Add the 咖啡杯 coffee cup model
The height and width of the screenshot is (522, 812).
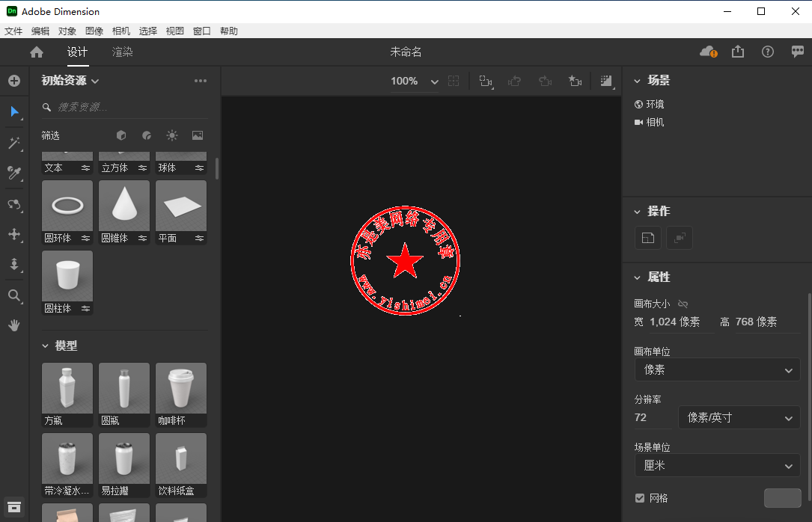tap(181, 394)
